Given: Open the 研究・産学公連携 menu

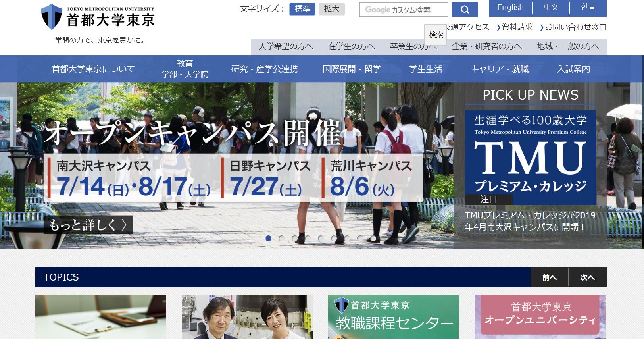Looking at the screenshot, I should [265, 69].
